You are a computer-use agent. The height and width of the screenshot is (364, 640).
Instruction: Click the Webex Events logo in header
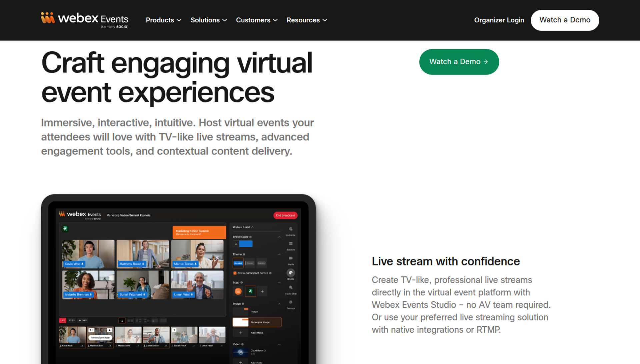click(85, 20)
